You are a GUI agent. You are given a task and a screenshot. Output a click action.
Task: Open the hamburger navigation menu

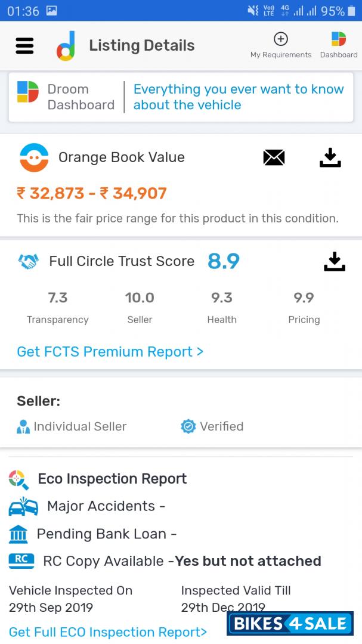point(24,46)
